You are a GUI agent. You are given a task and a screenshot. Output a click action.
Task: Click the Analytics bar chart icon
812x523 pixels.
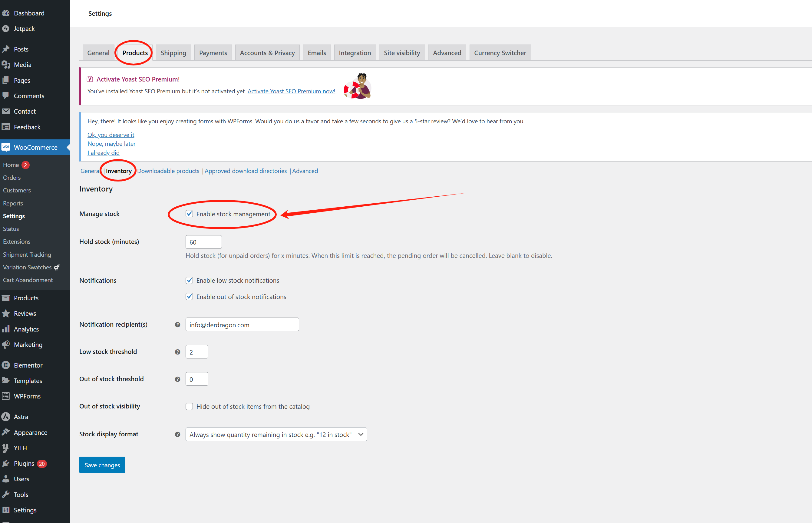(x=6, y=329)
